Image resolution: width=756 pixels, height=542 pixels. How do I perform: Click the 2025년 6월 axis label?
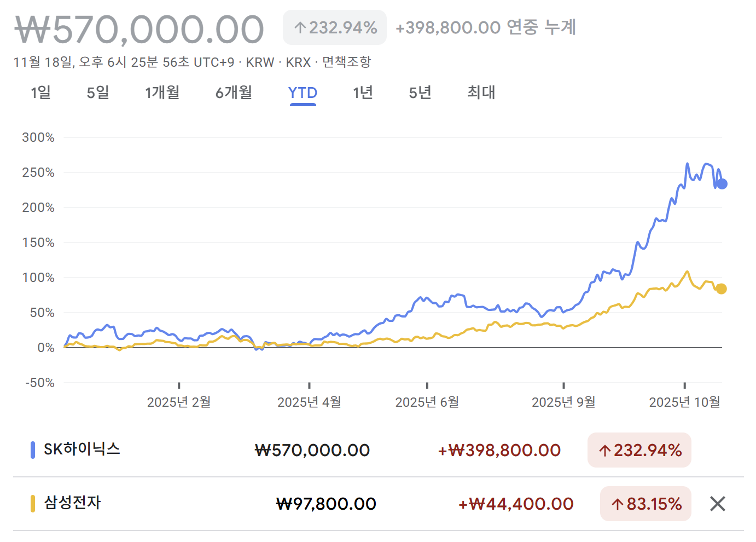pos(427,402)
